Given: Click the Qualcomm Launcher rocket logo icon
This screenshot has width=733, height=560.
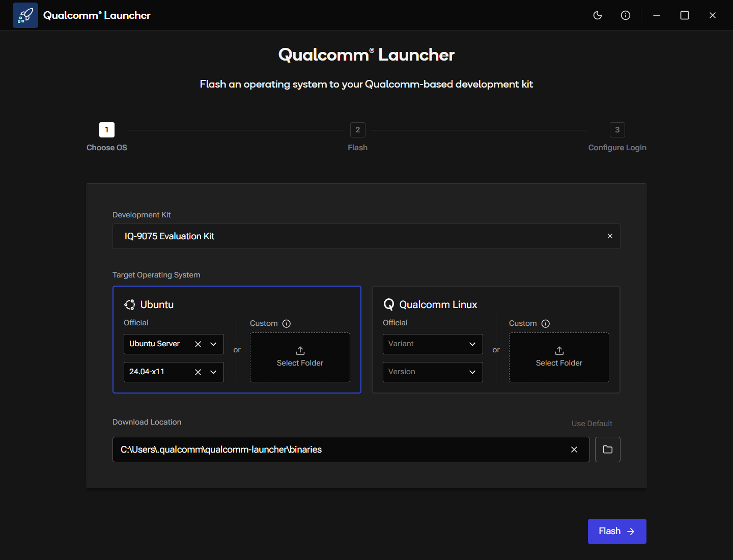Looking at the screenshot, I should pos(25,15).
